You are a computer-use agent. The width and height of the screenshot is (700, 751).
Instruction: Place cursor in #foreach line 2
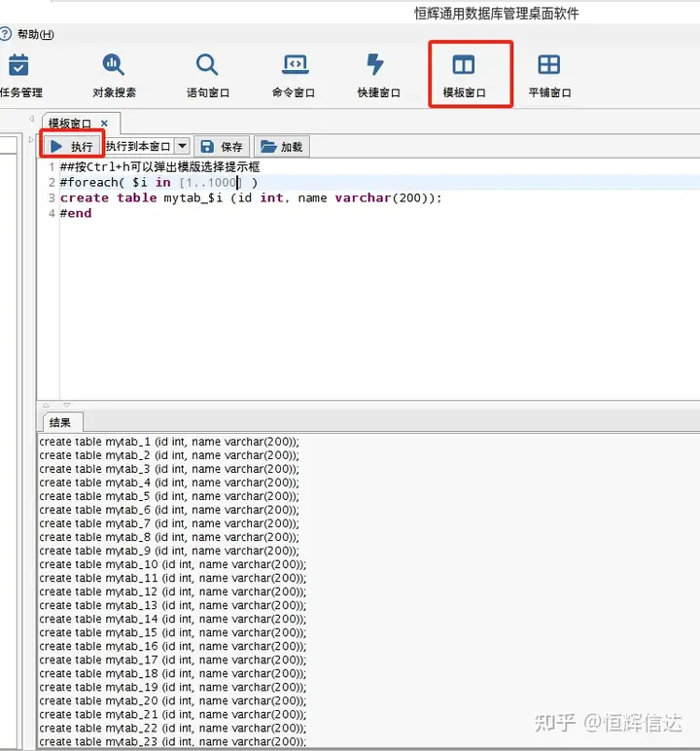158,182
